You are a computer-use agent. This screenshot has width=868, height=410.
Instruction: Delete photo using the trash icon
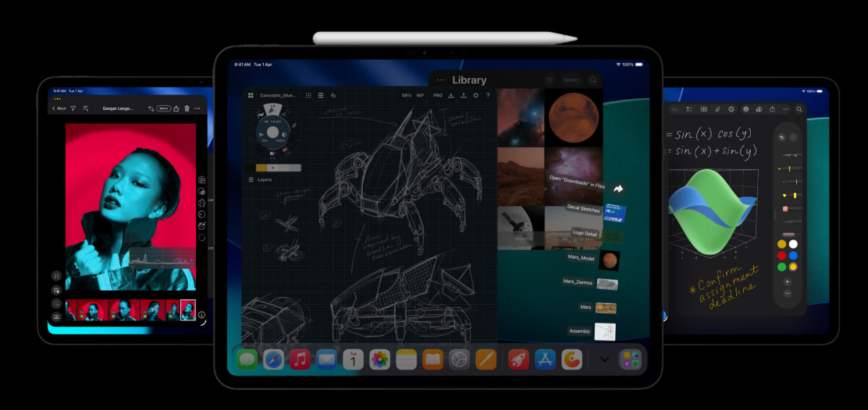click(187, 109)
